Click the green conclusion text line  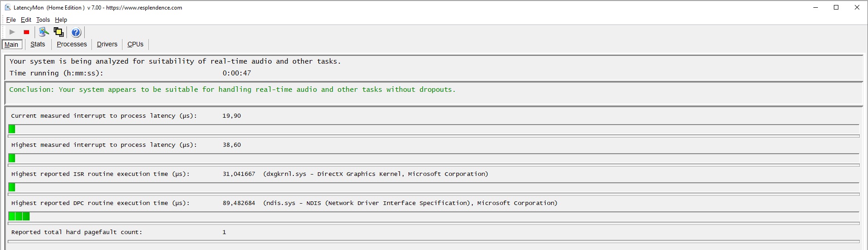(232, 90)
